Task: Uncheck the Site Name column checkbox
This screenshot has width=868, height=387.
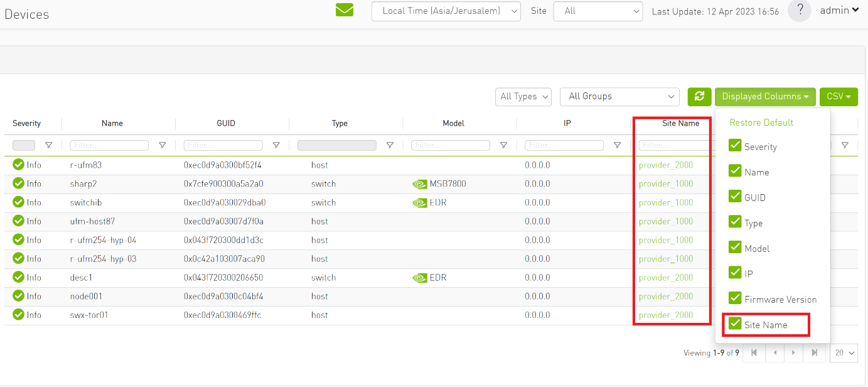Action: pos(734,324)
